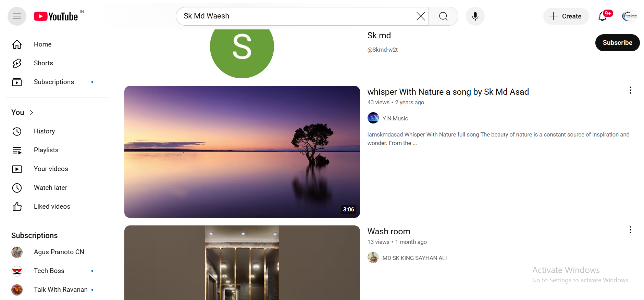Image resolution: width=644 pixels, height=300 pixels.
Task: Start voice search with microphone
Action: [x=475, y=16]
